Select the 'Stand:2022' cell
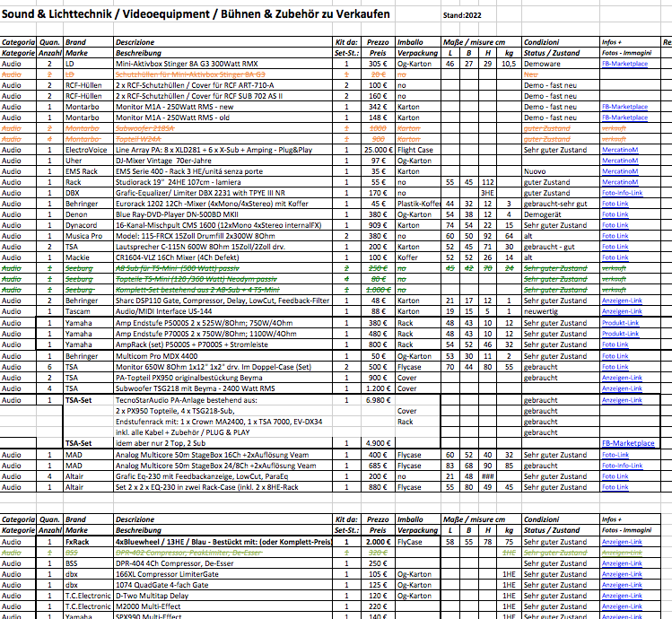The height and width of the screenshot is (619, 672). pyautogui.click(x=462, y=15)
